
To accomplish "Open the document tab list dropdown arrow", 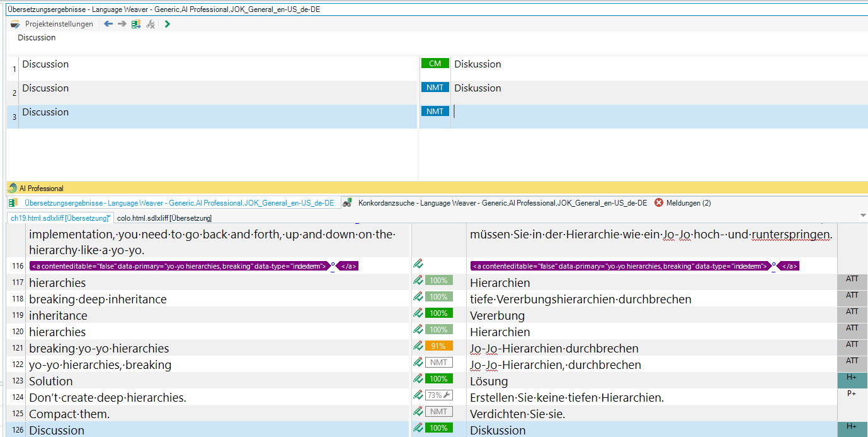I will (862, 216).
